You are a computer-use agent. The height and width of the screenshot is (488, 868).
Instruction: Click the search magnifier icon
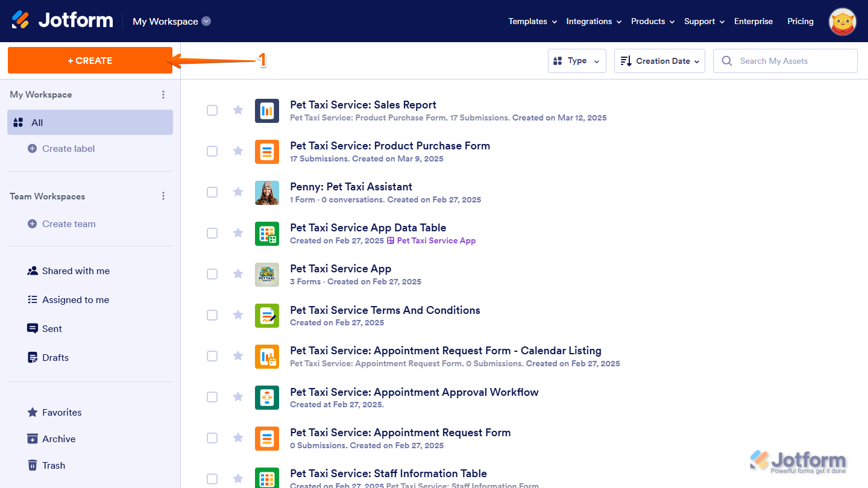tap(727, 61)
